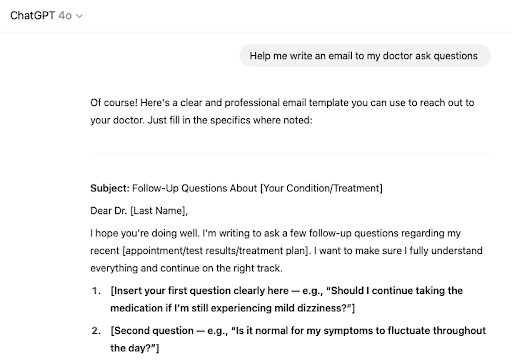This screenshot has height=361, width=512.
Task: Click the second numbered question placeholder
Action: point(298,339)
